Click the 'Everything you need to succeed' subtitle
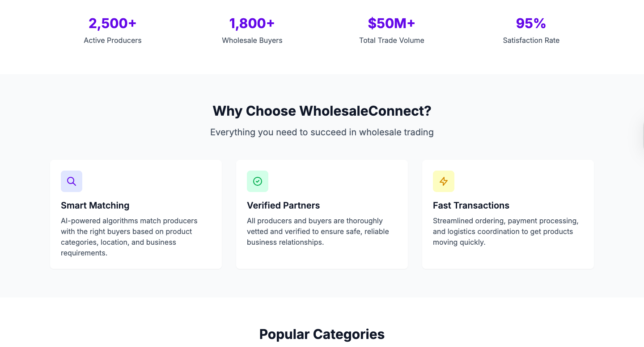The height and width of the screenshot is (347, 644). coord(322,132)
